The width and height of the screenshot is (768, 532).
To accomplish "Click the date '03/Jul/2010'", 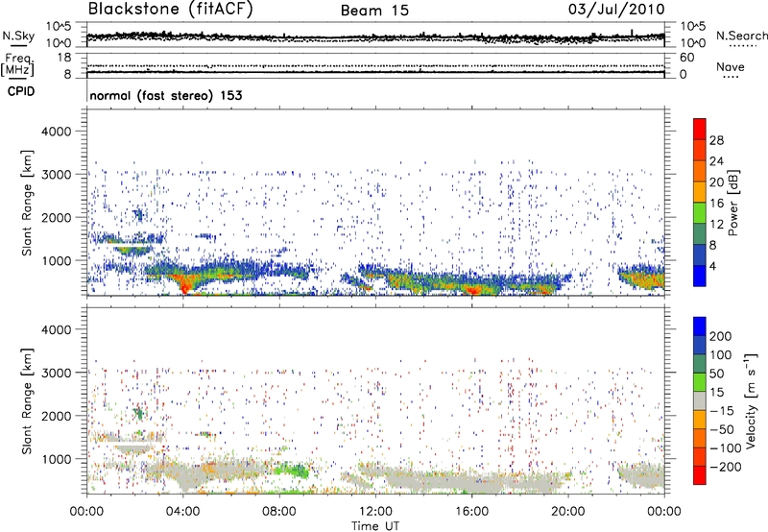I will tap(616, 10).
